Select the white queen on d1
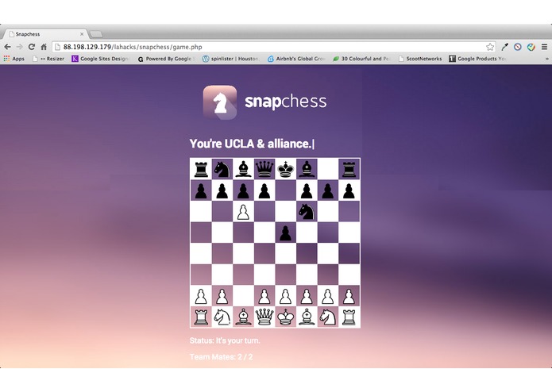The image size is (552, 392). tap(264, 317)
